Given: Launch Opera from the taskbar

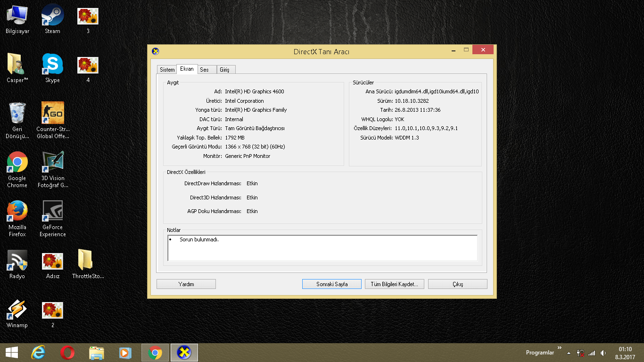Looking at the screenshot, I should [67, 353].
